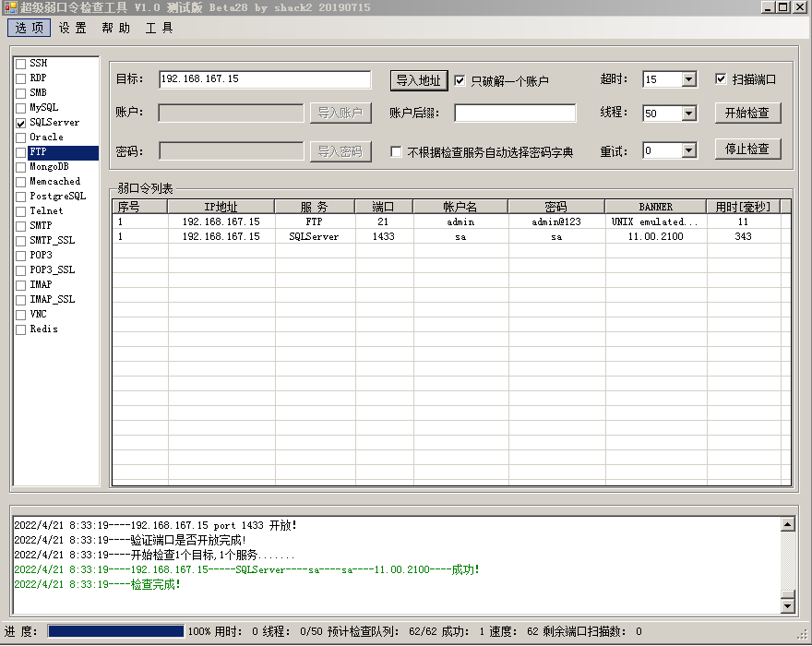812x646 pixels.
Task: Click the 密码 column header
Action: [556, 207]
